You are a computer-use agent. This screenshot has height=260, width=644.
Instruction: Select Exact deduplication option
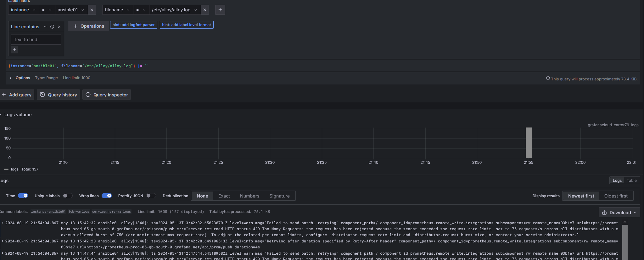tap(224, 196)
